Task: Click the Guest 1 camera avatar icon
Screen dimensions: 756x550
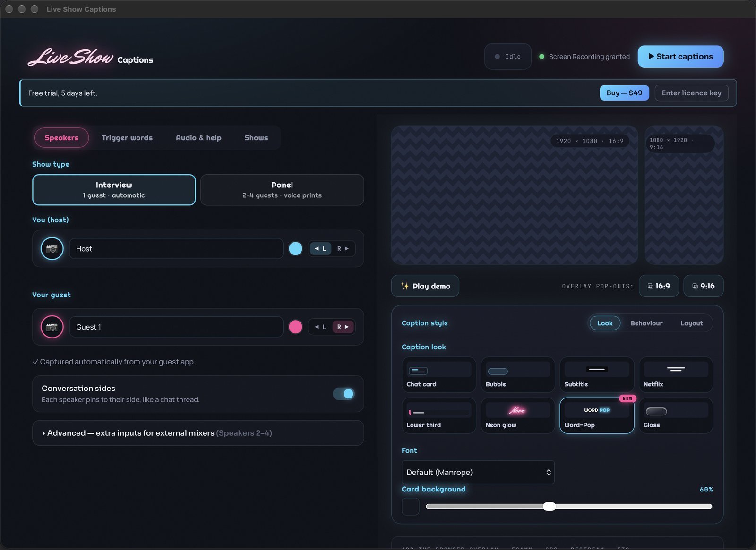Action: pos(52,327)
